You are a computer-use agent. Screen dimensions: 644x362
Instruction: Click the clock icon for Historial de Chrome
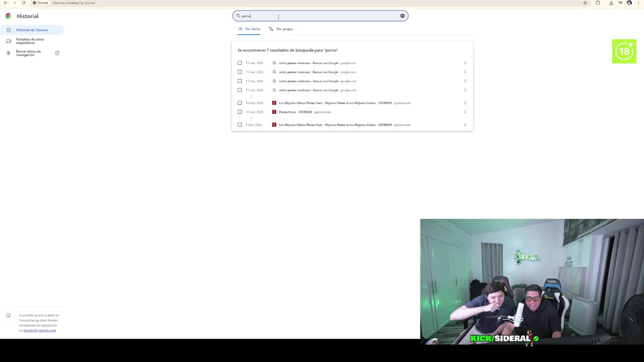coord(9,30)
